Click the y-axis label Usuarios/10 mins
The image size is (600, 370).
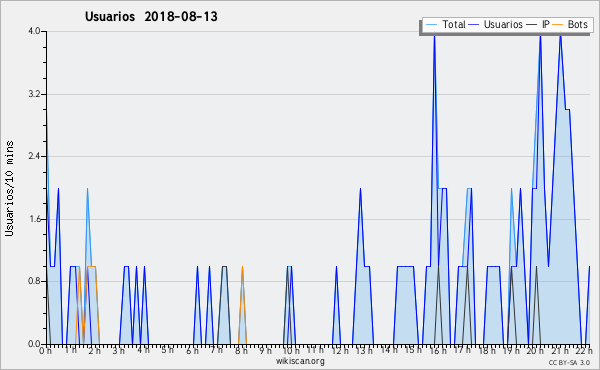[9, 189]
